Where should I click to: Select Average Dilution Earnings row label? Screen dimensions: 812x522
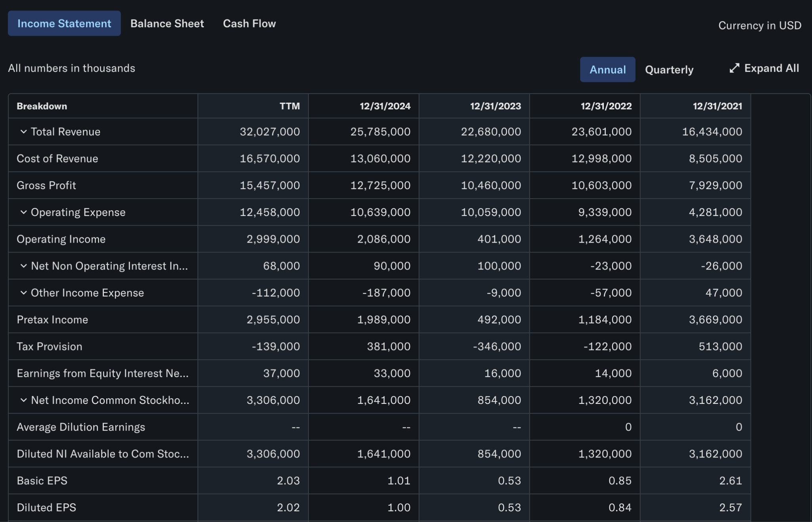[x=81, y=427]
